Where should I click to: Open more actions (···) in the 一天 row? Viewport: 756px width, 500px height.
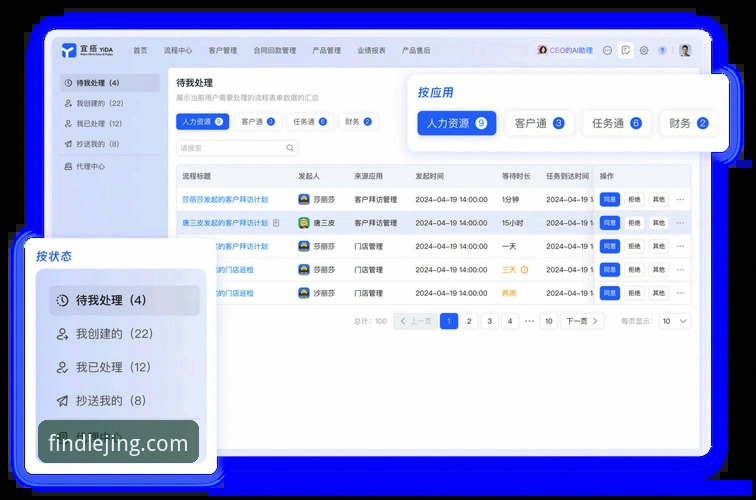pos(680,246)
